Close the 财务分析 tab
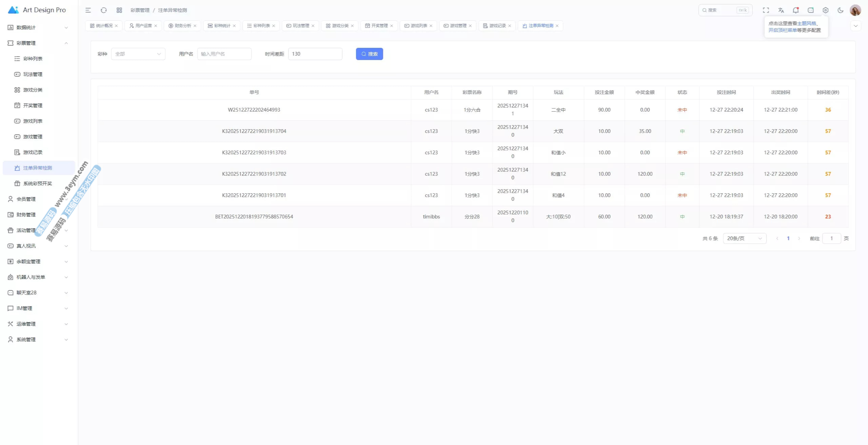The height and width of the screenshot is (445, 868). point(195,26)
